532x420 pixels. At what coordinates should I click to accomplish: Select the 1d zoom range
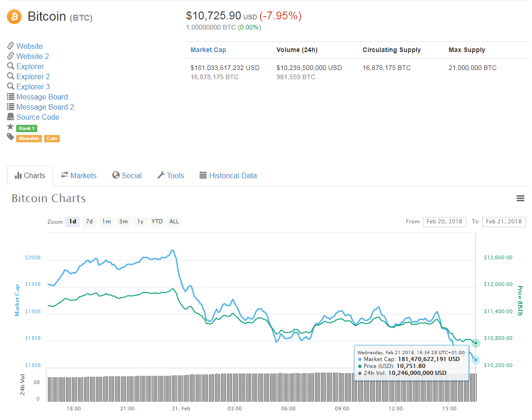coord(73,222)
